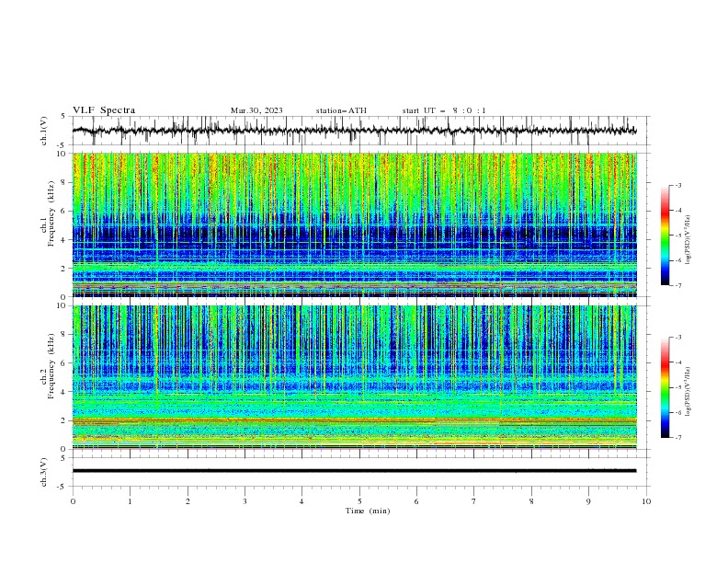
Task: Click the '-7' value on lower colorbar
Action: [x=677, y=438]
